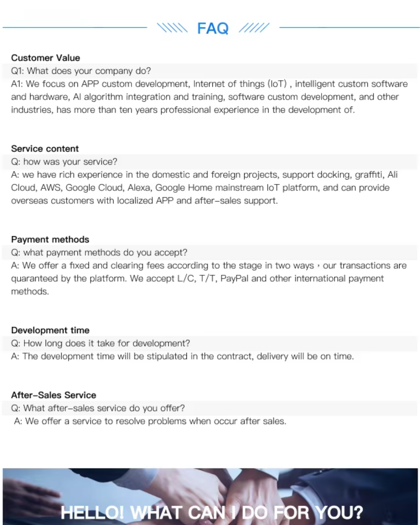Click 'How long does it take for development?'

[x=100, y=343]
